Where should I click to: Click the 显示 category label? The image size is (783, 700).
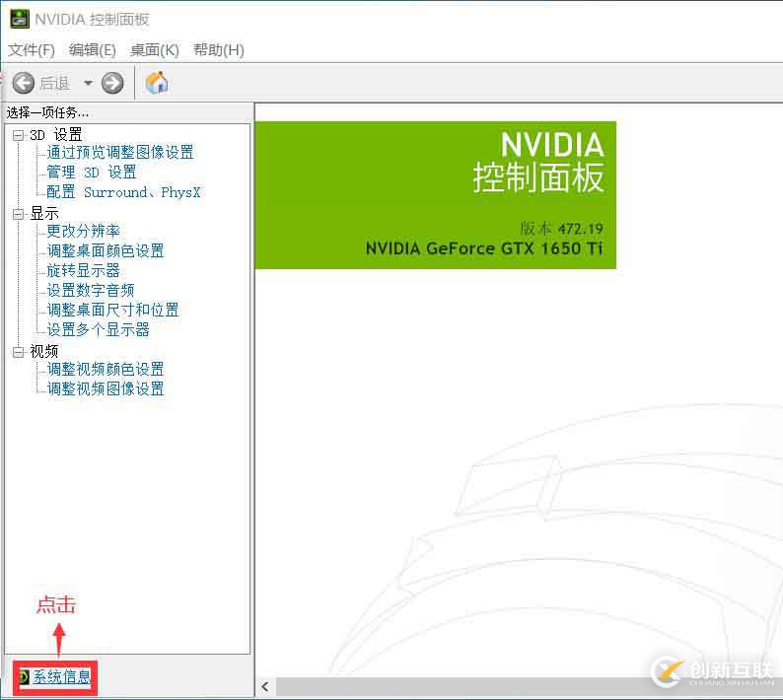44,214
